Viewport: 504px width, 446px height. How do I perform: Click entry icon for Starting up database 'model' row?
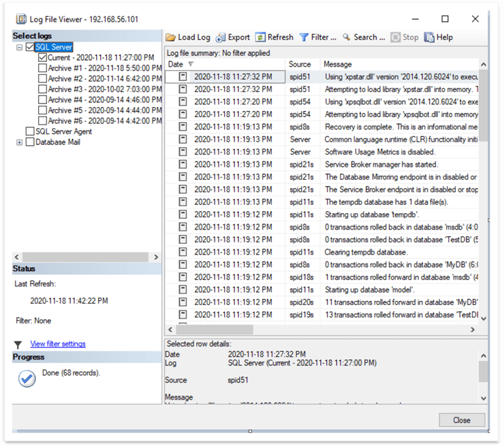coord(183,289)
